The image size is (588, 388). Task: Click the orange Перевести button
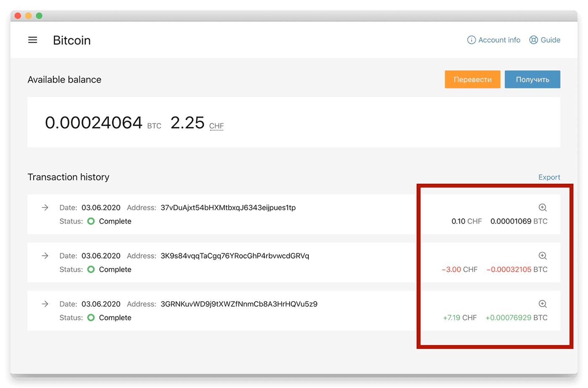click(x=472, y=79)
